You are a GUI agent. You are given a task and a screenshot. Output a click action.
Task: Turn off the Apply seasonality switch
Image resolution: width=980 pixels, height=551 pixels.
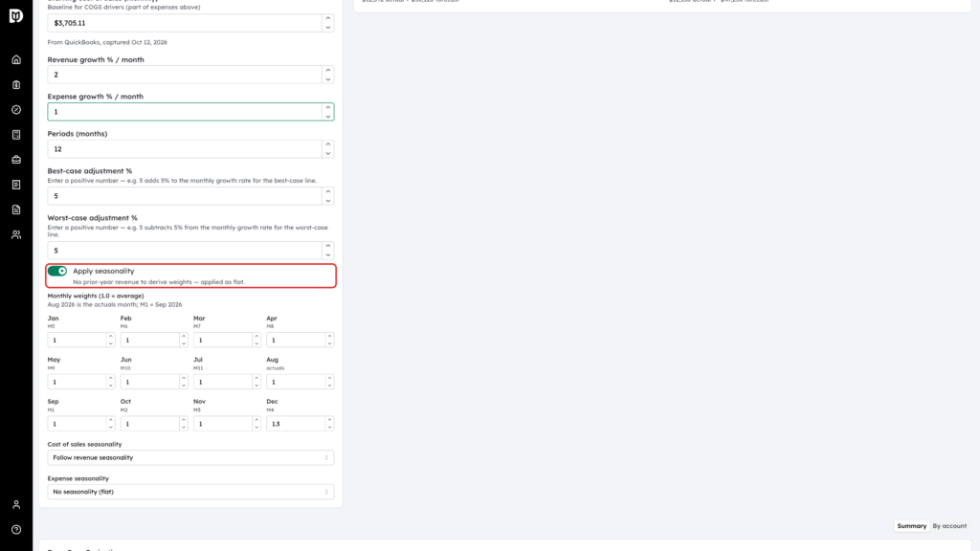click(57, 271)
